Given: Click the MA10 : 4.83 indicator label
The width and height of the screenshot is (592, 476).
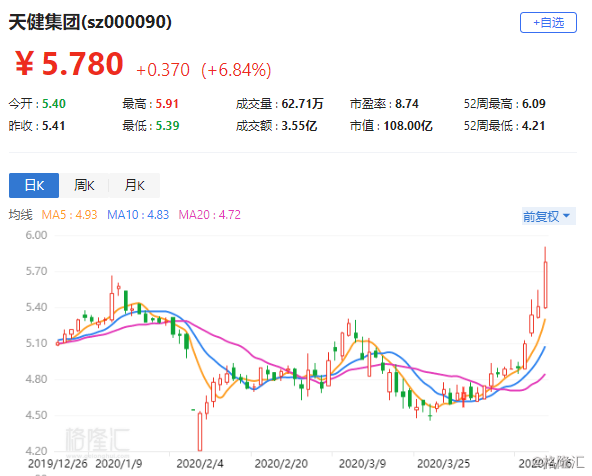Looking at the screenshot, I should 138,215.
